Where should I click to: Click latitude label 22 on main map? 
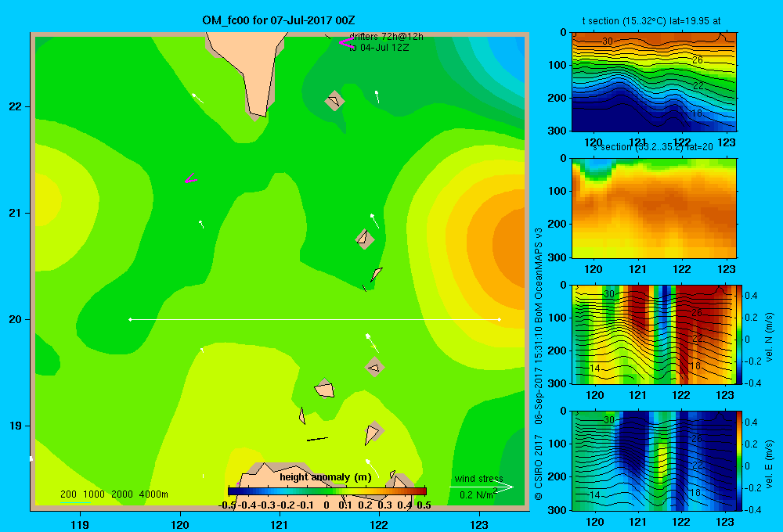16,107
